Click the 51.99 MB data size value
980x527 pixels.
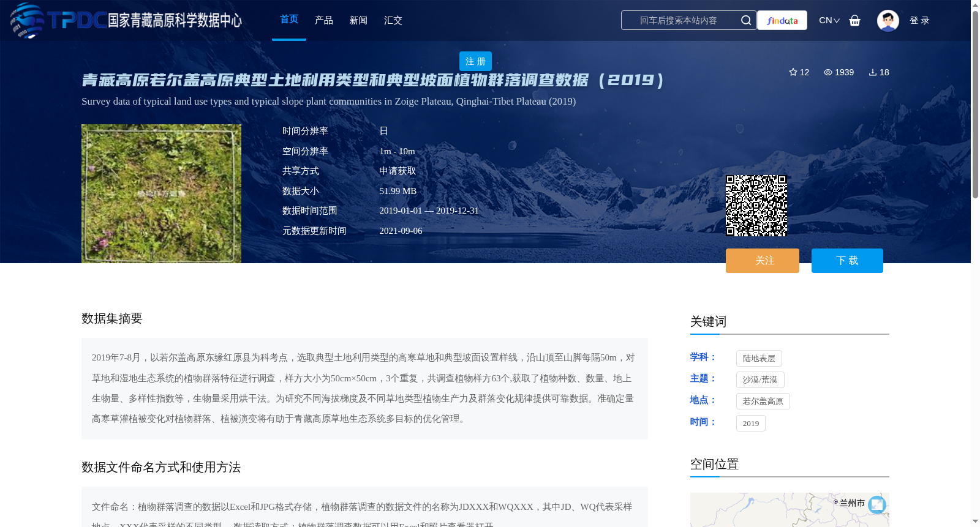pos(398,191)
